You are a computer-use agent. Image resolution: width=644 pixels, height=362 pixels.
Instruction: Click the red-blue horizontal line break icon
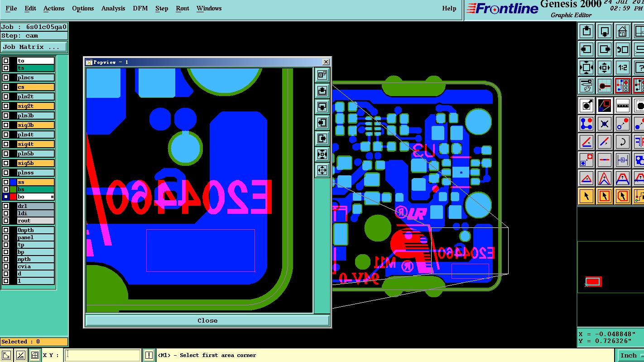tap(605, 160)
